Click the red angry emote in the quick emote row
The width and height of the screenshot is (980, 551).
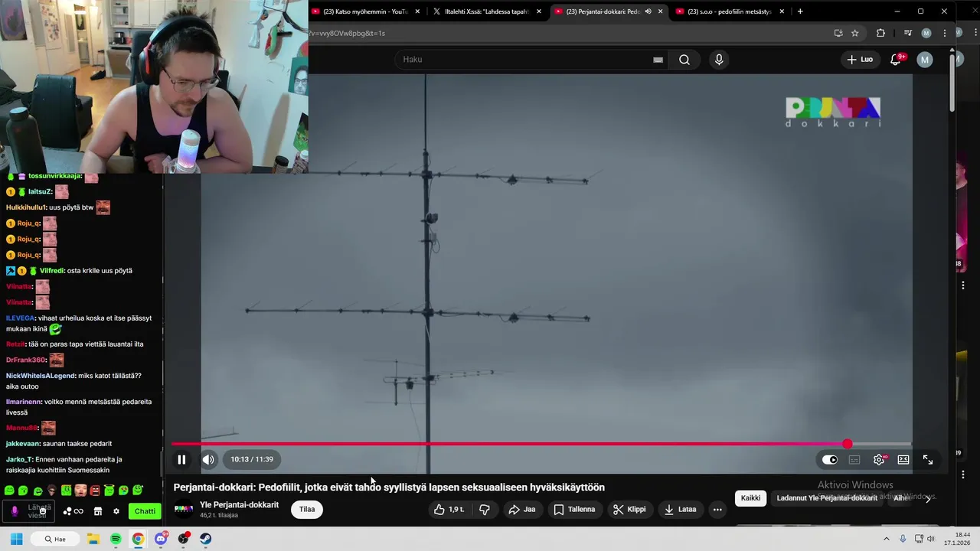pos(95,491)
